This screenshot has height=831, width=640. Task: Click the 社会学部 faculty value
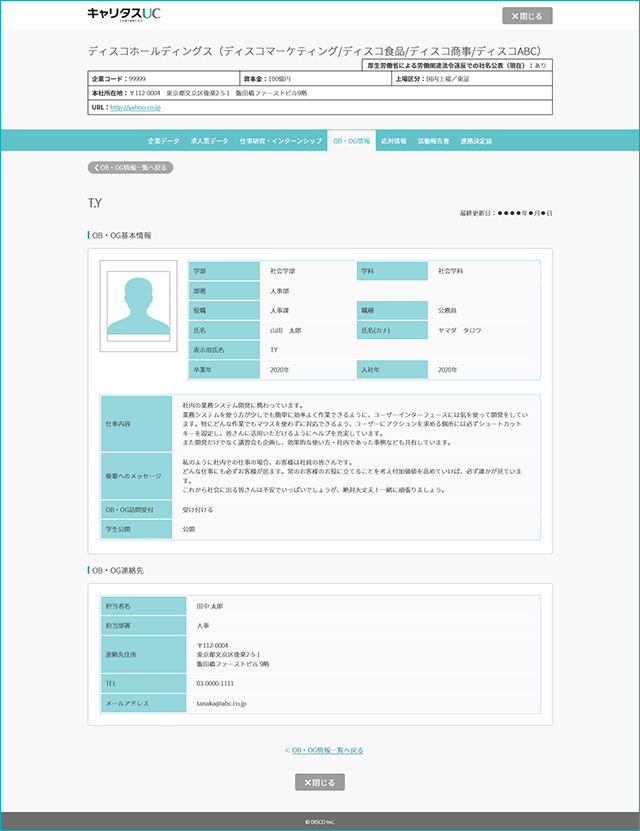point(282,271)
